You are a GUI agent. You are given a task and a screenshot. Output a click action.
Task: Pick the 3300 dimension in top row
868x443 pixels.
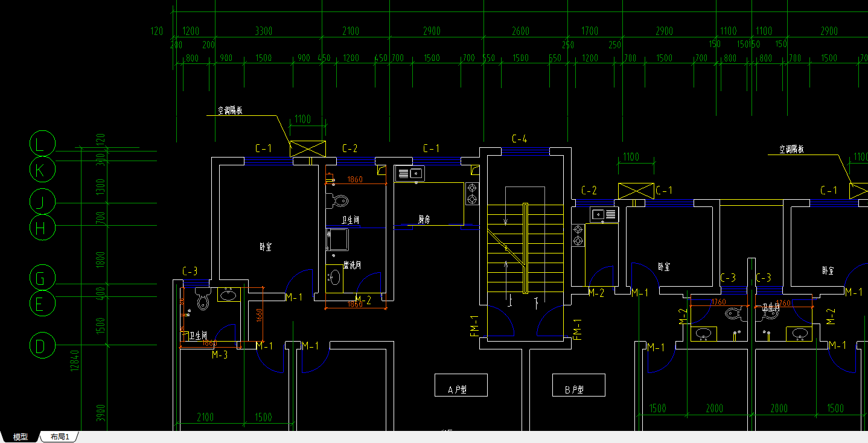(x=263, y=31)
